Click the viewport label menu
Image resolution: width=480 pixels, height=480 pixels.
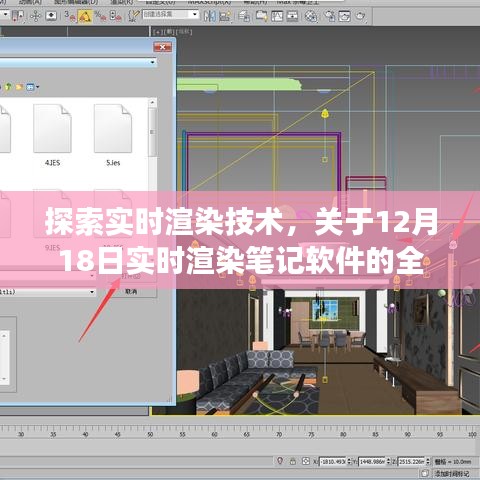click(172, 32)
